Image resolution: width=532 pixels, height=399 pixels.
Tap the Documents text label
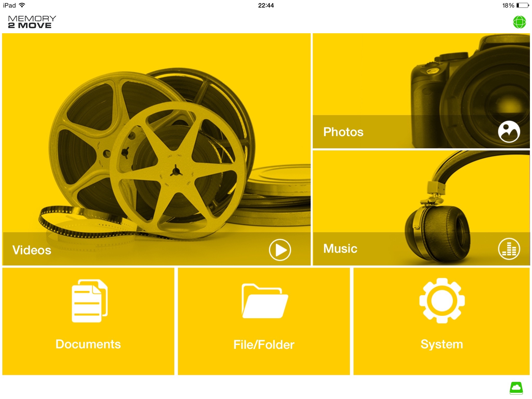point(88,344)
